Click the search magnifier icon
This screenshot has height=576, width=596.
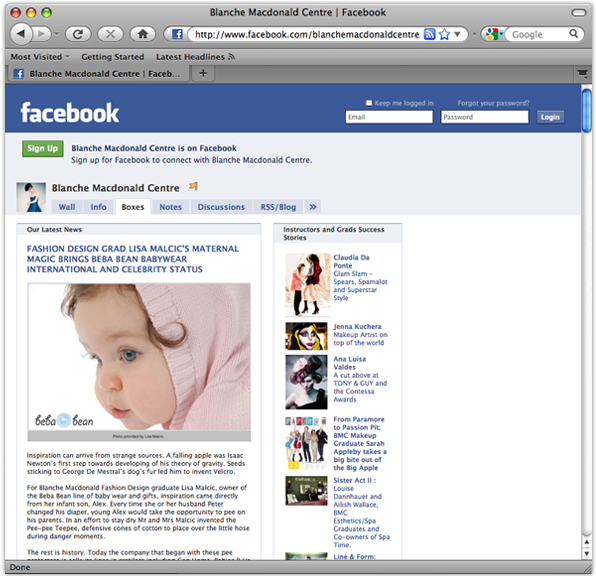[x=573, y=34]
